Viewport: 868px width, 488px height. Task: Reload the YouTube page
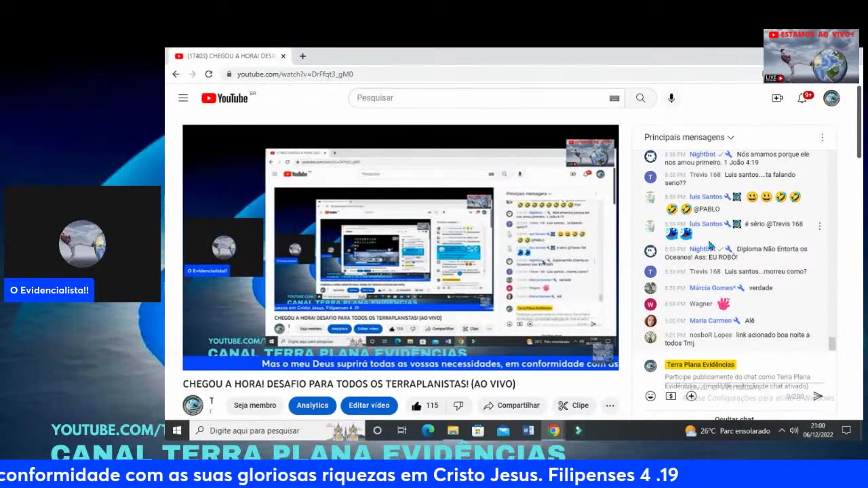click(x=209, y=74)
